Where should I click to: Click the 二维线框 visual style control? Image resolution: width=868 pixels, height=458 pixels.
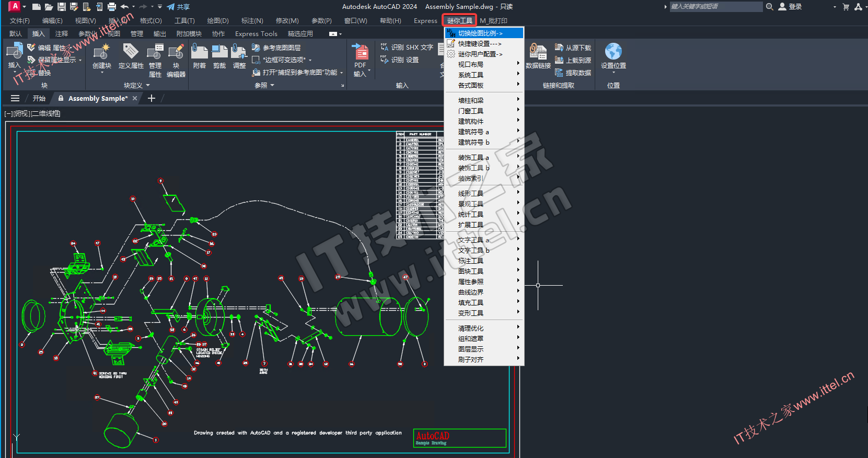click(x=47, y=113)
